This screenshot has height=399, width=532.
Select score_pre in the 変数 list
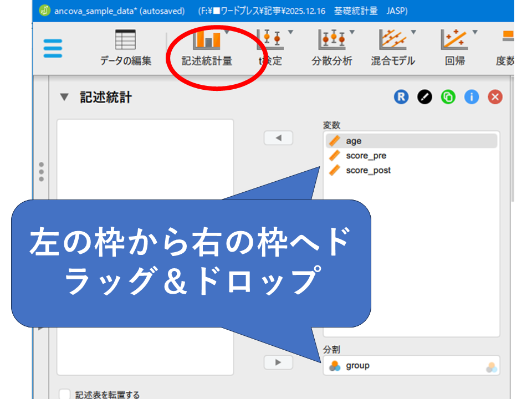[x=366, y=156]
